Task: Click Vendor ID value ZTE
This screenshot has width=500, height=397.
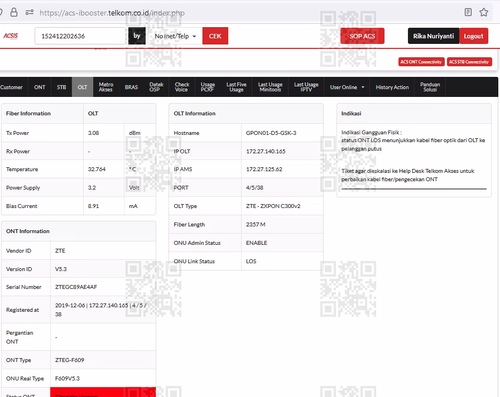Action: coord(60,251)
